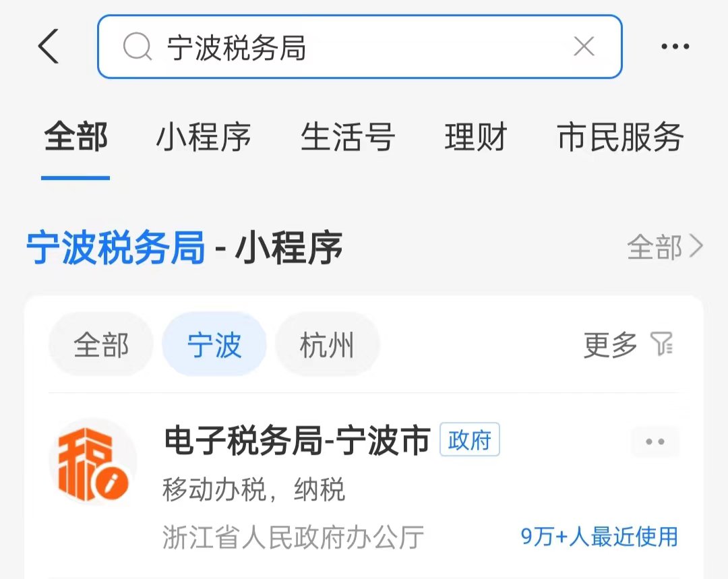
Task: Switch to the 理财 tab
Action: pyautogui.click(x=476, y=138)
